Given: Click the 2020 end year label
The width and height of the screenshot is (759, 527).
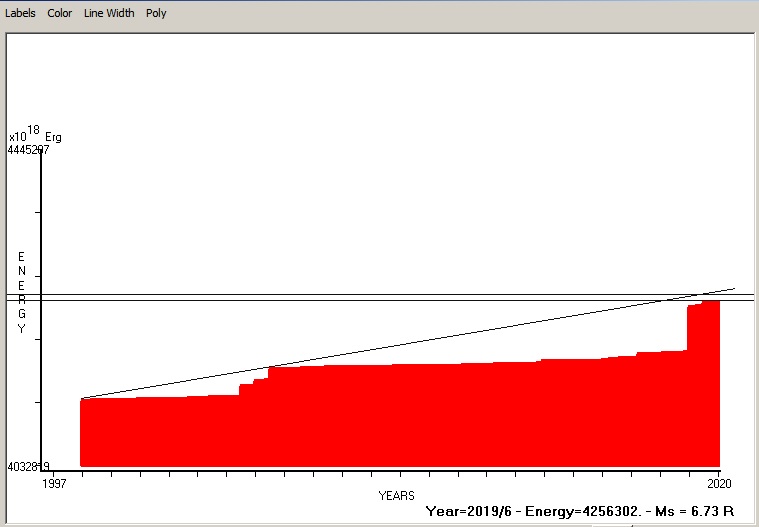Looking at the screenshot, I should click(719, 483).
